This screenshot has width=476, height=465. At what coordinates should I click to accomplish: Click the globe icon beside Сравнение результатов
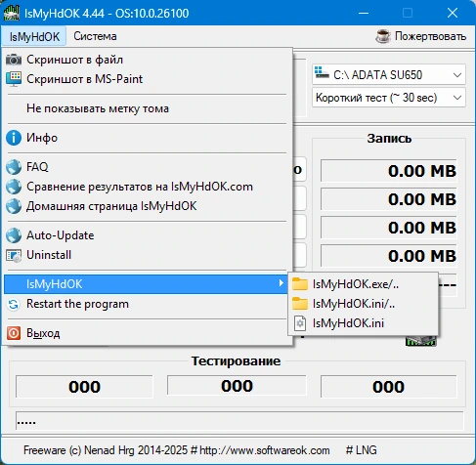[14, 187]
